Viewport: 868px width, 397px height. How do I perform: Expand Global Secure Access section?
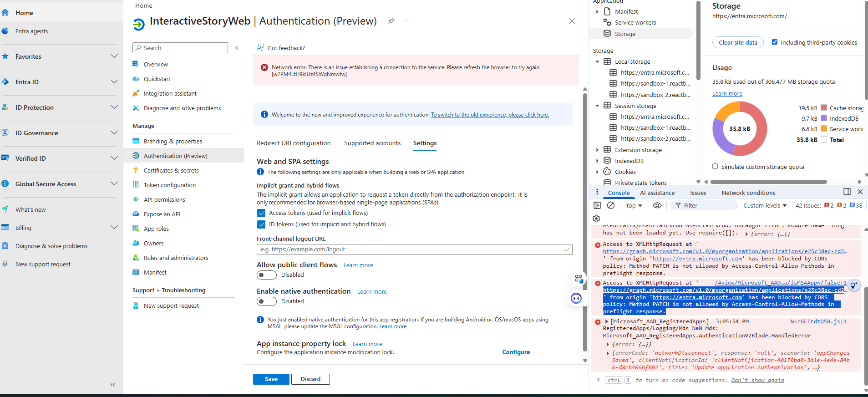pos(114,183)
